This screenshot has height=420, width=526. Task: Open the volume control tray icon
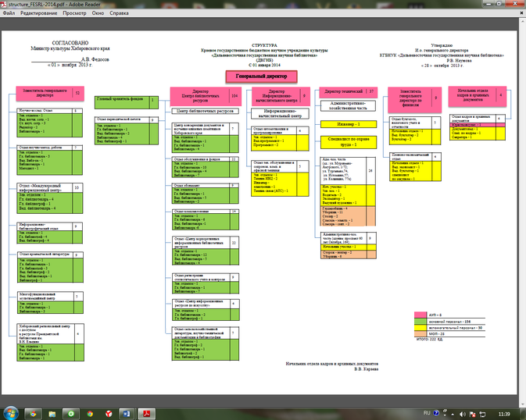(x=463, y=415)
